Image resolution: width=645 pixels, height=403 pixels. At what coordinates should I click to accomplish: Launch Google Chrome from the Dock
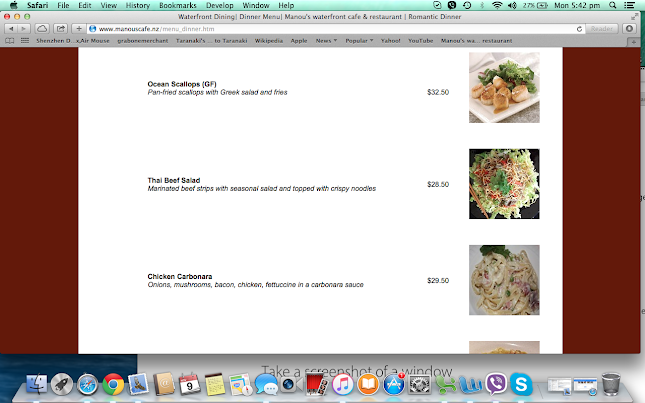click(113, 384)
